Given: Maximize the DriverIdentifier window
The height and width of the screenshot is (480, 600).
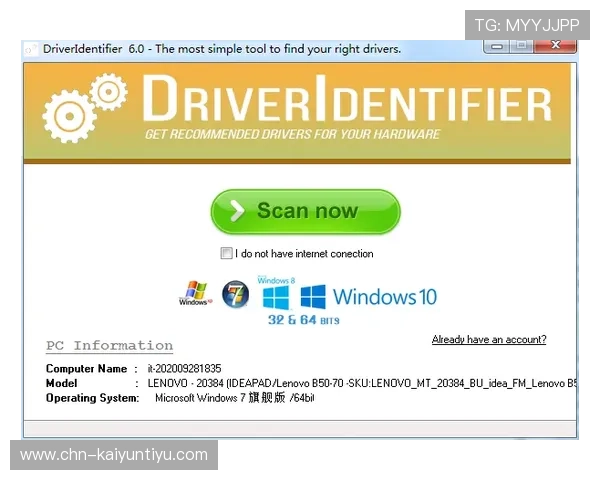Looking at the screenshot, I should (521, 46).
